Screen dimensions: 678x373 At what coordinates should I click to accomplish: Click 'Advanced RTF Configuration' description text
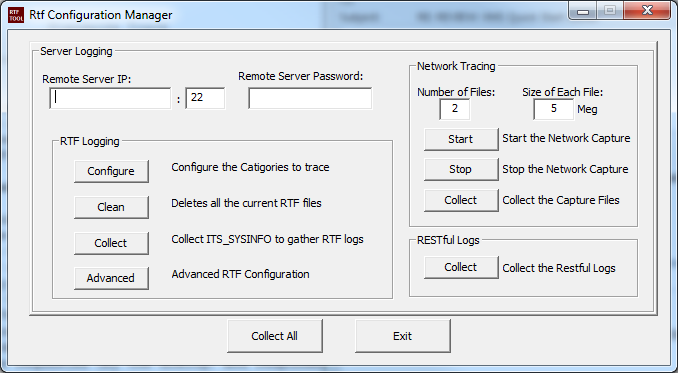tap(240, 274)
